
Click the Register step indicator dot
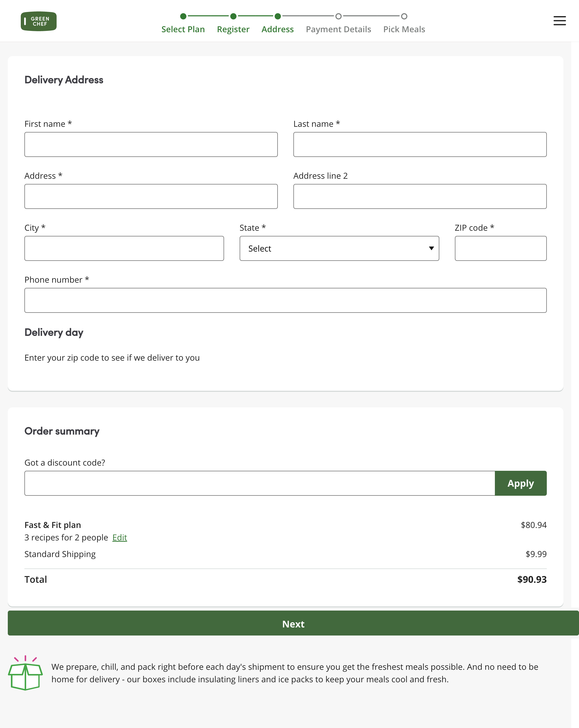coord(233,16)
